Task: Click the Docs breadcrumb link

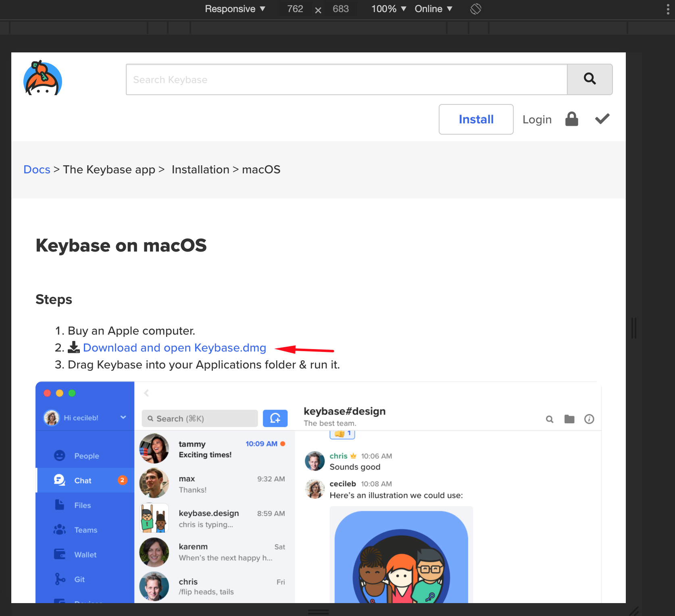Action: pyautogui.click(x=37, y=169)
